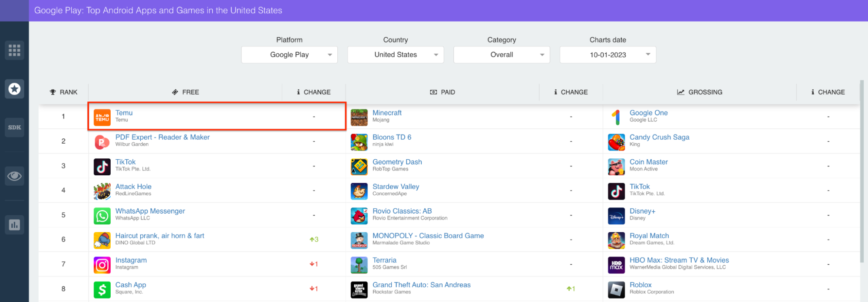Click the Bloons TD 6 app icon
The width and height of the screenshot is (868, 302).
(x=359, y=142)
